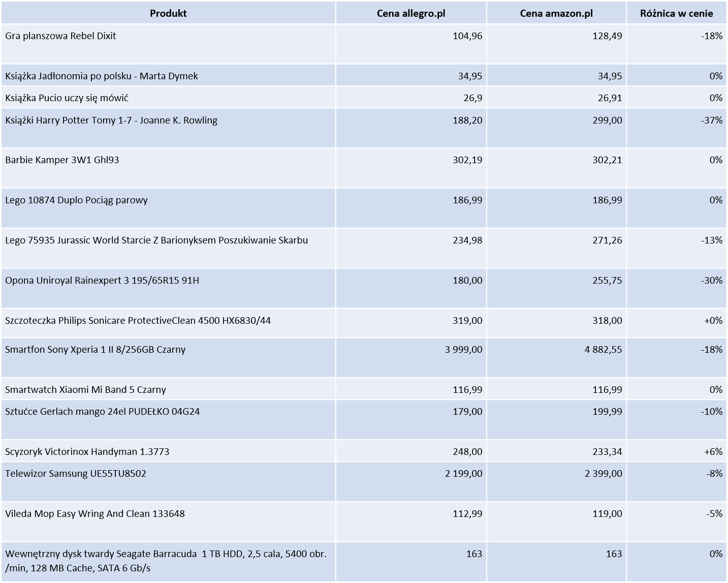The image size is (728, 583).
Task: Select the Vileda Mop Easy Wring product cell
Action: coord(95,514)
